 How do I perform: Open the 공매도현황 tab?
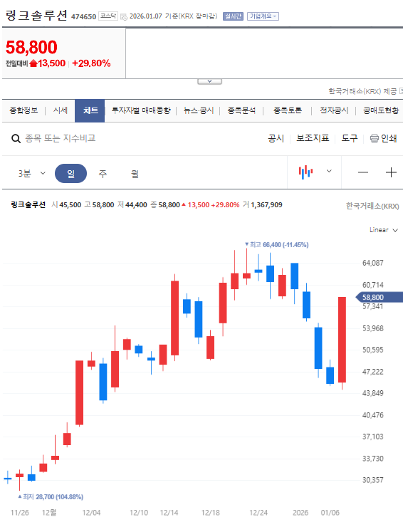(381, 110)
